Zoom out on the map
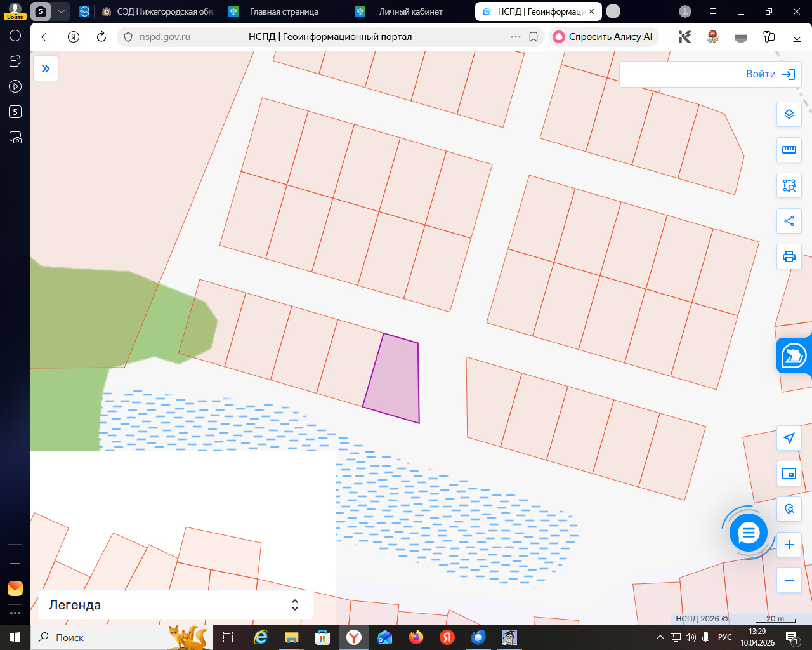 789,580
